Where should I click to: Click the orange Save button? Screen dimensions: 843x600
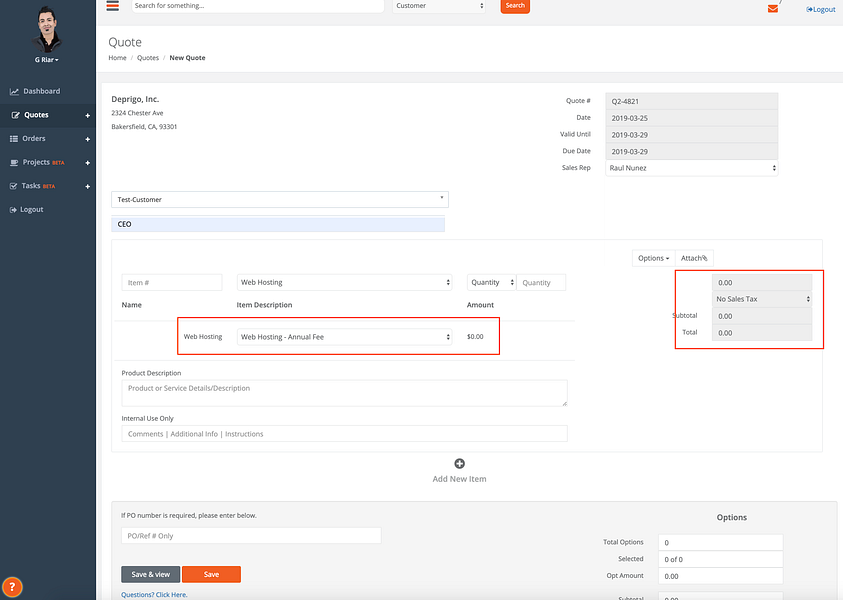pos(211,575)
